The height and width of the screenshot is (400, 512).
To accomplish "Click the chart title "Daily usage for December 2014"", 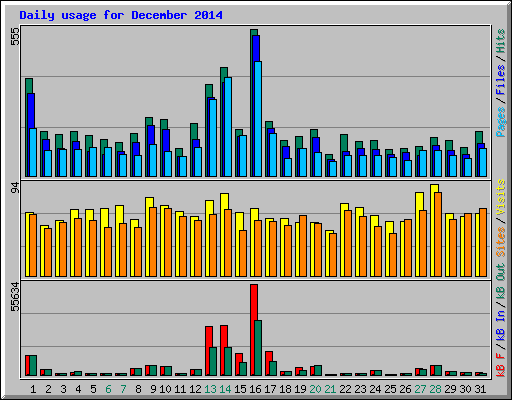I will click(x=121, y=15).
